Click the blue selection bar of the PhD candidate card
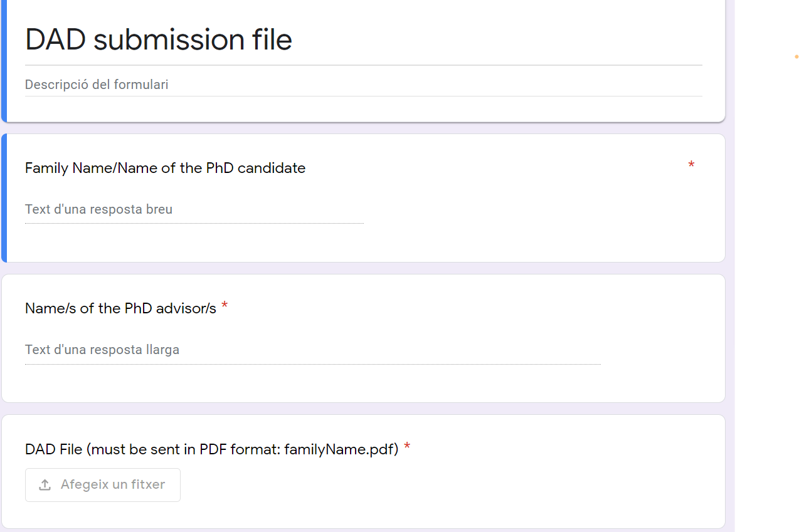This screenshot has width=799, height=532. pyautogui.click(x=4, y=197)
